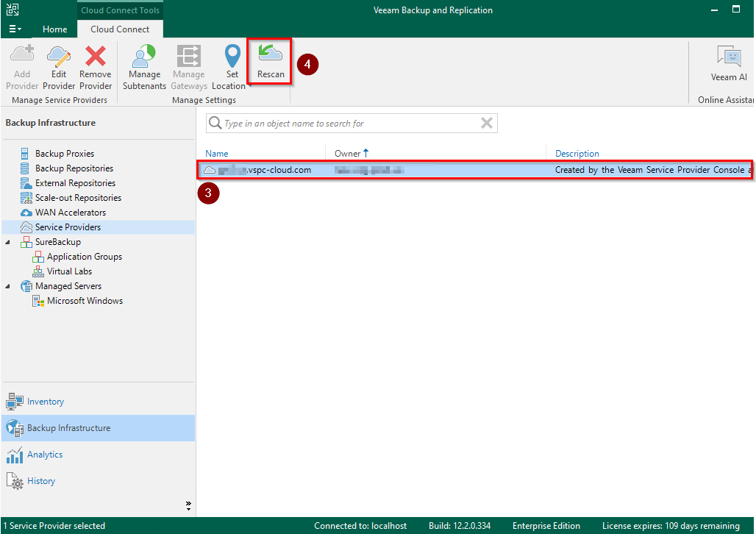The width and height of the screenshot is (756, 534).
Task: Open WAN Accelerators node
Action: 71,213
